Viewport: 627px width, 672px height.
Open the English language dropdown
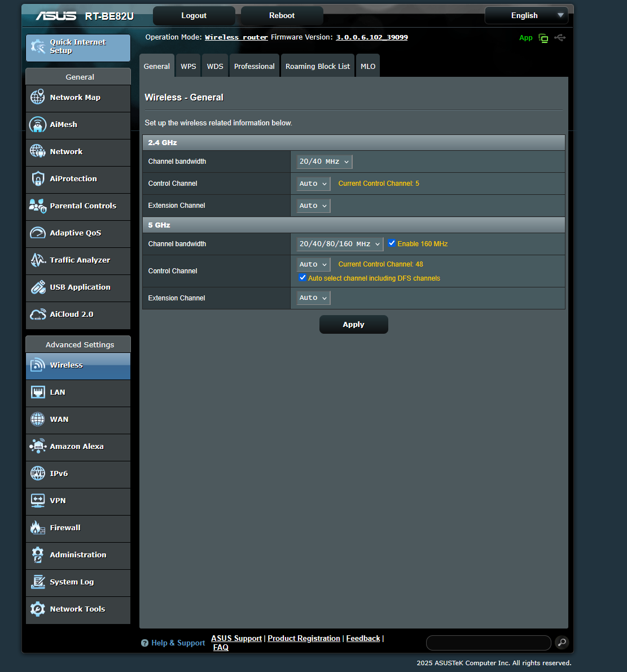click(x=526, y=16)
